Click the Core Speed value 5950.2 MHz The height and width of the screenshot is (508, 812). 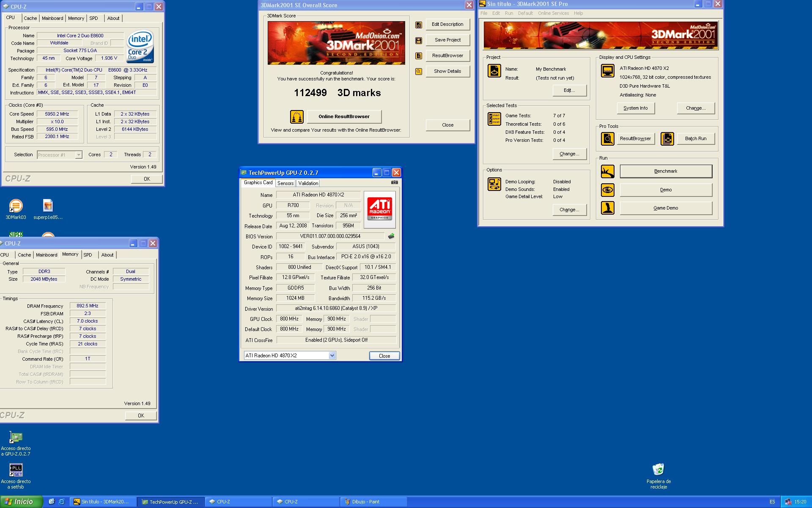[x=57, y=114]
